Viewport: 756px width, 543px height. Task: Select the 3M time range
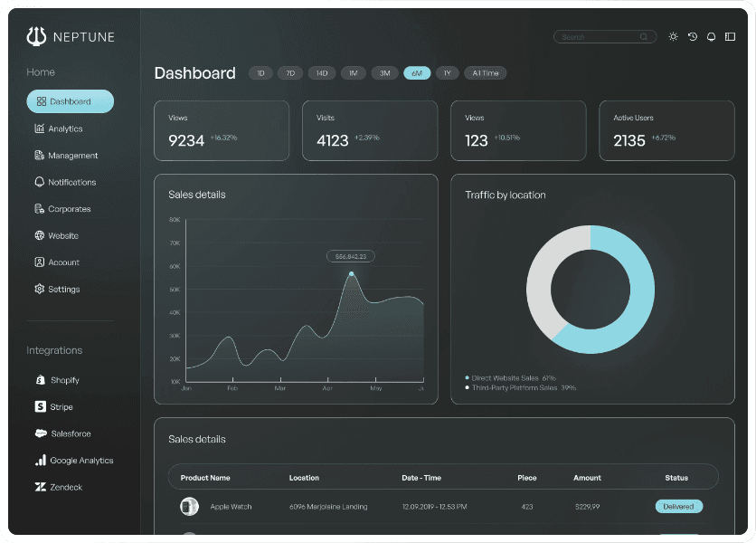(384, 73)
